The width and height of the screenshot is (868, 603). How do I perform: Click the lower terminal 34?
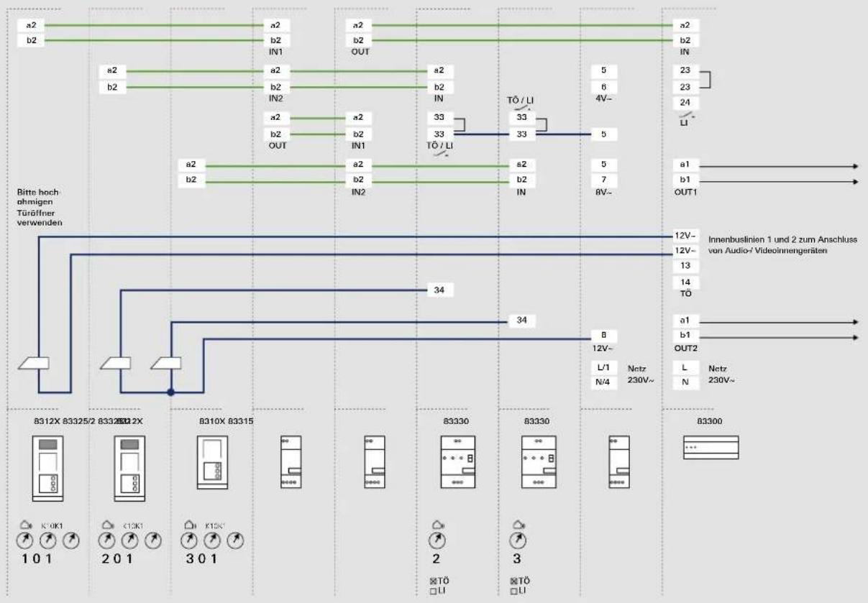(x=521, y=320)
